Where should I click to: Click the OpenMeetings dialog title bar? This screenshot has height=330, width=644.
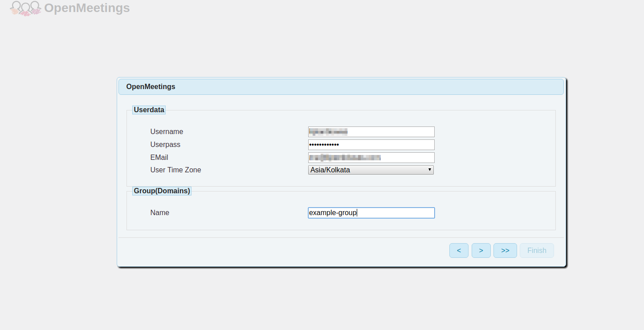[x=341, y=87]
